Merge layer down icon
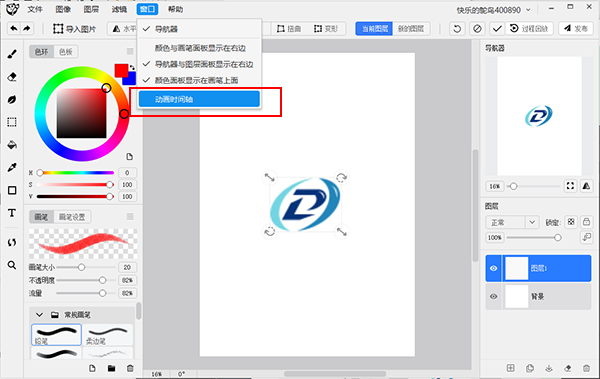 click(x=549, y=368)
